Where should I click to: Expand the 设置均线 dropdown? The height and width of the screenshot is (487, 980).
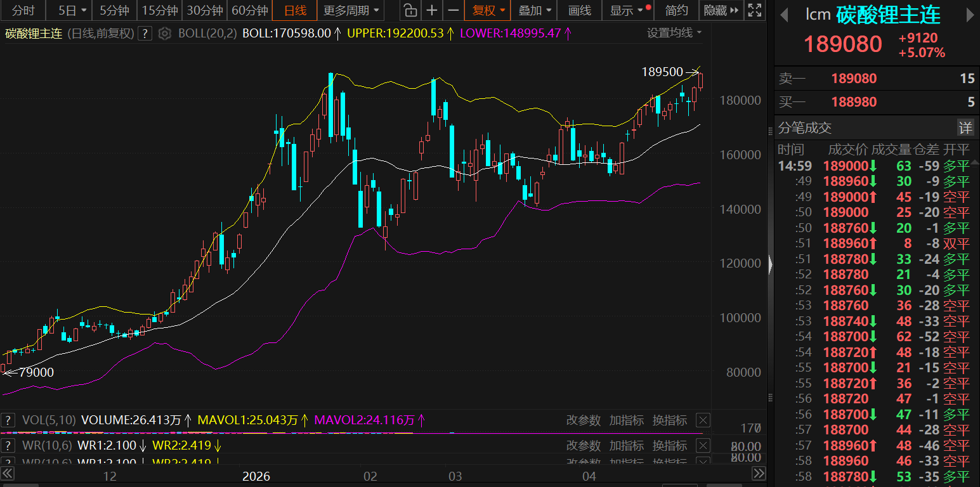coord(674,33)
